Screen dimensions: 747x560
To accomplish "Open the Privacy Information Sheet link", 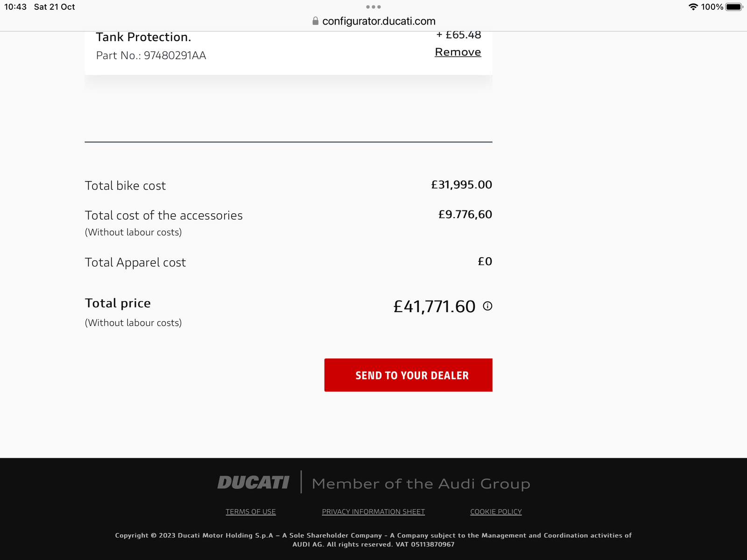I will coord(373,511).
